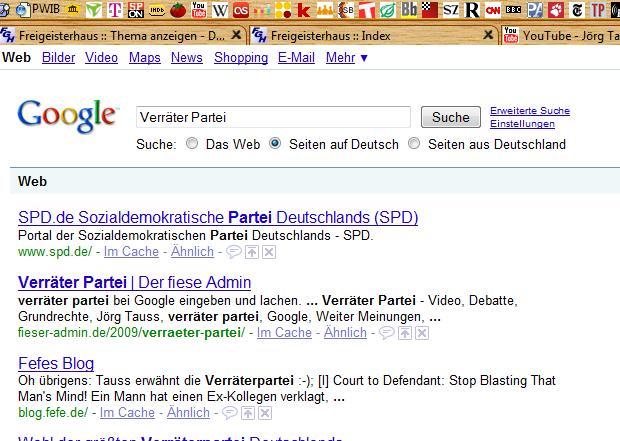Open the SZ Süddeutsche bookmark
Viewport: 620px width, 441px height.
click(x=450, y=10)
